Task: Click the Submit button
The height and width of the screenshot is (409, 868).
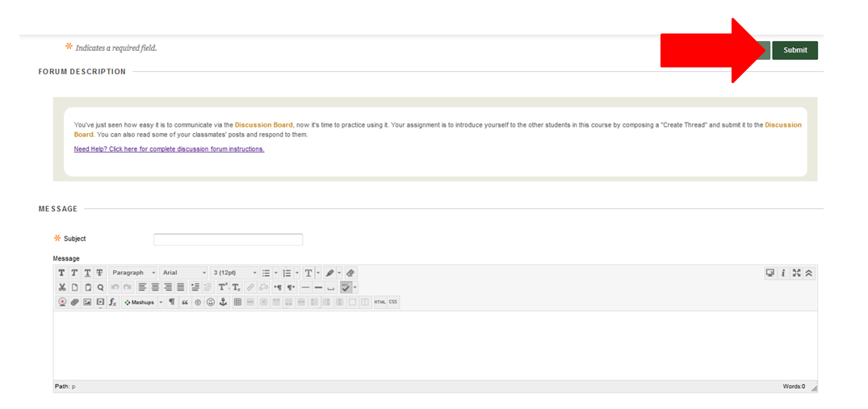Action: pyautogui.click(x=795, y=50)
